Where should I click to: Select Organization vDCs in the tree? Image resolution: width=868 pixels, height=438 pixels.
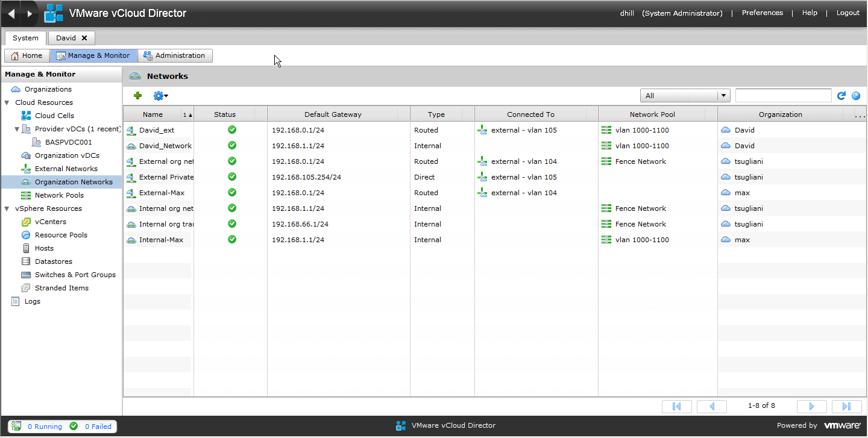pos(67,155)
